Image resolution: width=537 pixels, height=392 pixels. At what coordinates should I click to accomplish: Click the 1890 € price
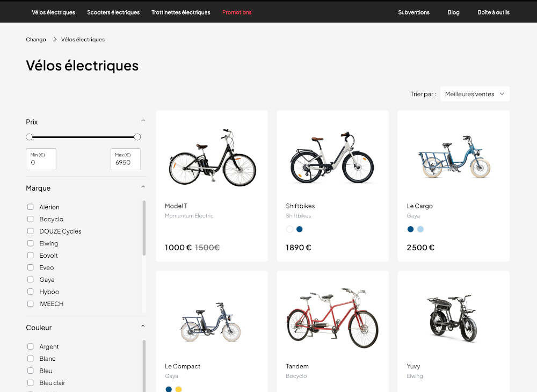coord(298,248)
